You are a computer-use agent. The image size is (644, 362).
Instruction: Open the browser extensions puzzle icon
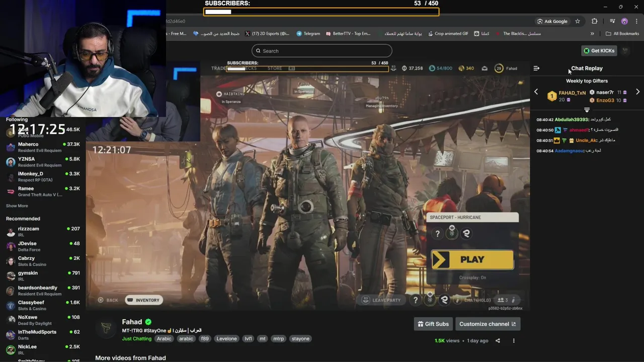pyautogui.click(x=595, y=21)
